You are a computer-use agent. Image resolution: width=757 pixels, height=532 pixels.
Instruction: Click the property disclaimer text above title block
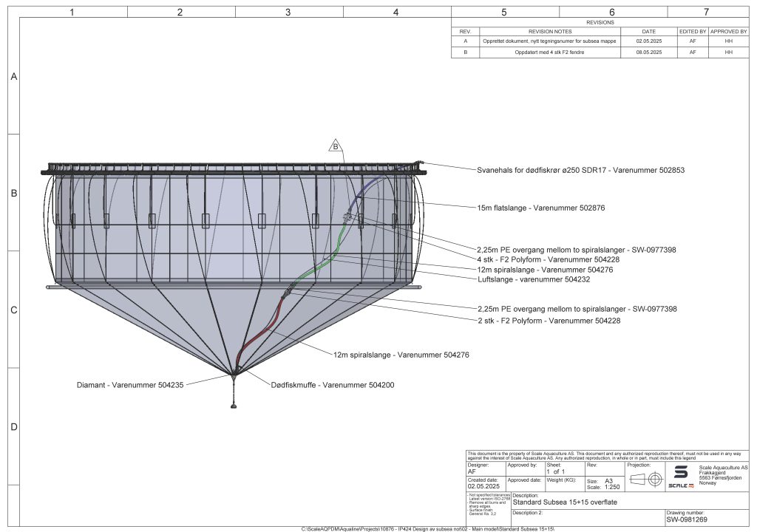(x=604, y=456)
